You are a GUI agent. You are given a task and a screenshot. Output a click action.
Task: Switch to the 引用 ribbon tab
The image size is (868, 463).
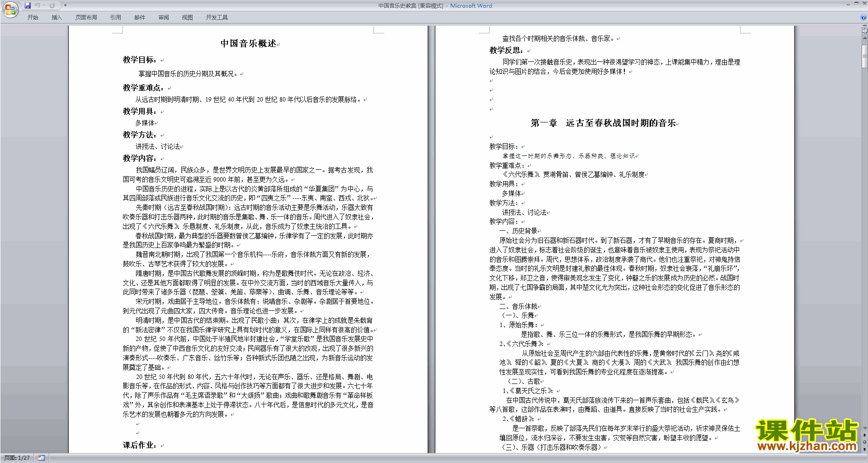[115, 18]
